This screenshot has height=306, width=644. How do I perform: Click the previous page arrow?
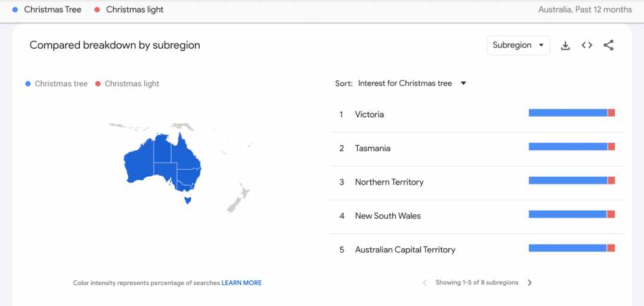pos(425,283)
